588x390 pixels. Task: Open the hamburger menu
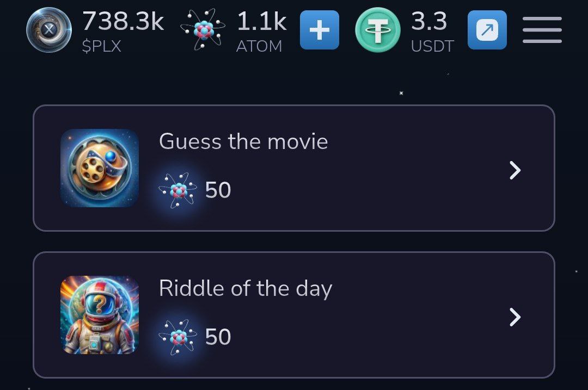tap(542, 30)
